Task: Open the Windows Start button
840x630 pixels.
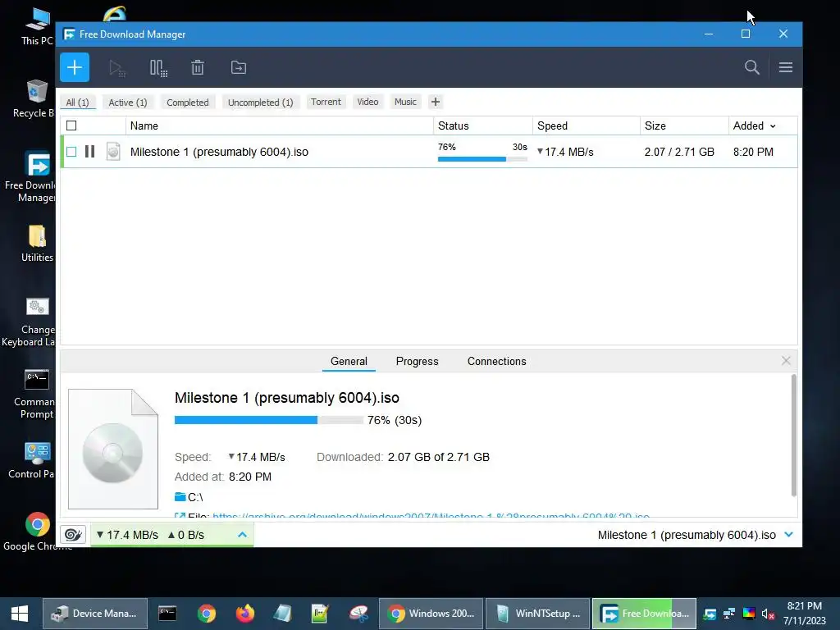Action: (20, 614)
